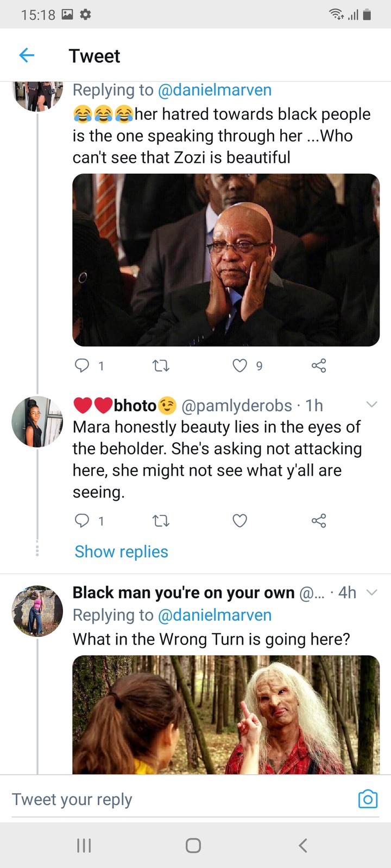Tap Android recent apps button

coord(84,845)
